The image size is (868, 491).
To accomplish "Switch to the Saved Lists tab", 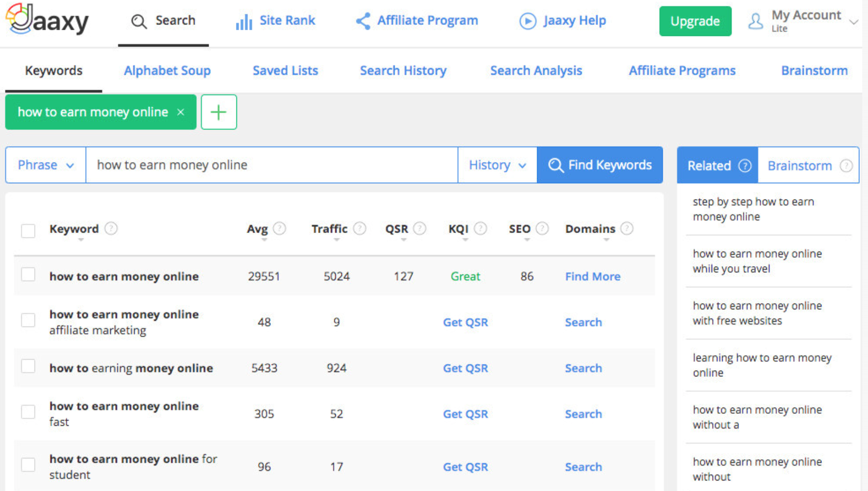I will 285,70.
